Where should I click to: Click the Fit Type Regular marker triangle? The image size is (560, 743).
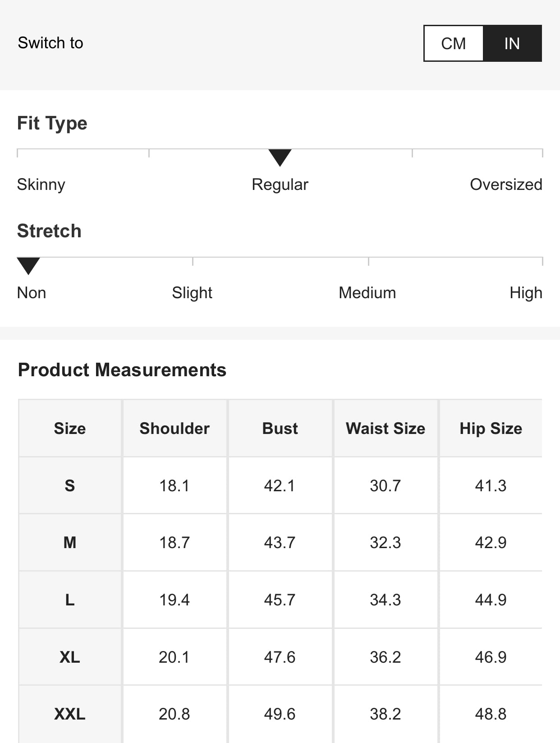tap(280, 157)
